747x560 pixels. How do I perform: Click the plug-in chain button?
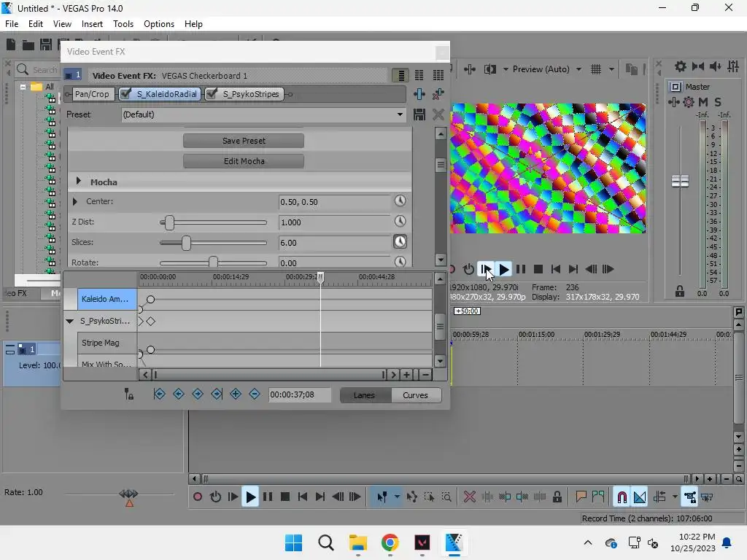coord(419,94)
